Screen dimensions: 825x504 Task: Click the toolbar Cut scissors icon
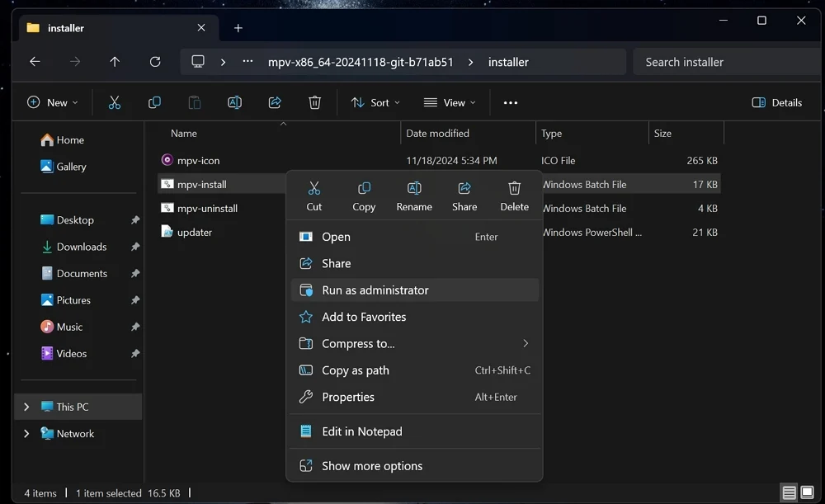pyautogui.click(x=114, y=102)
